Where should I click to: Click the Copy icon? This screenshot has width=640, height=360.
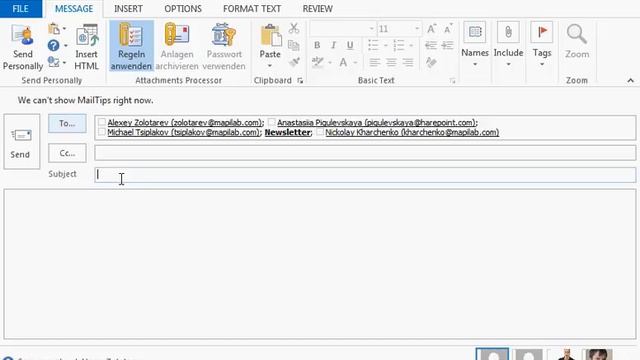coord(293,45)
